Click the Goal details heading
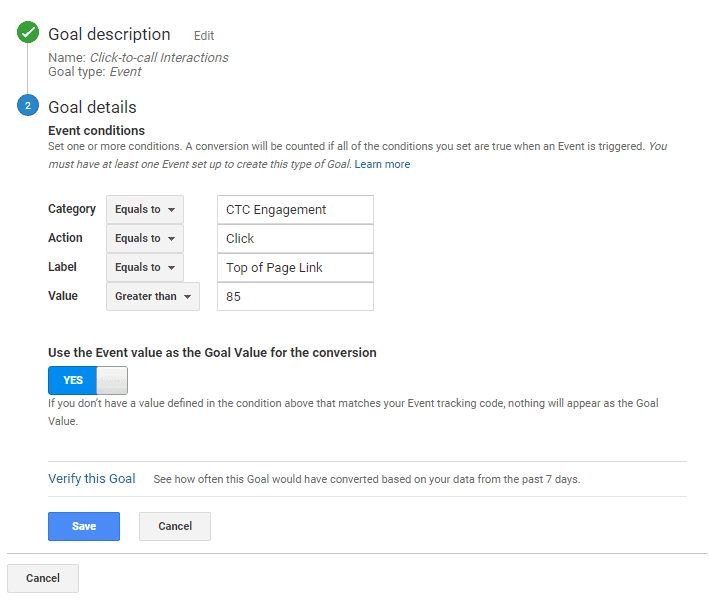This screenshot has width=709, height=605. pos(92,107)
